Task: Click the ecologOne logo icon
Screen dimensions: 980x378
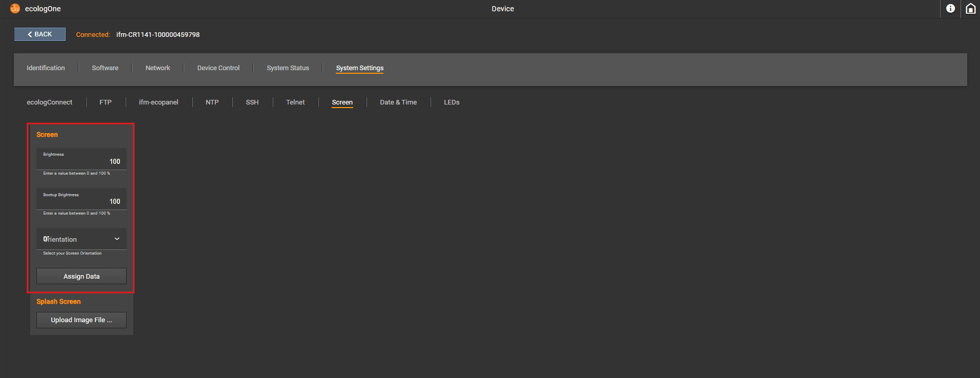Action: pyautogui.click(x=15, y=9)
